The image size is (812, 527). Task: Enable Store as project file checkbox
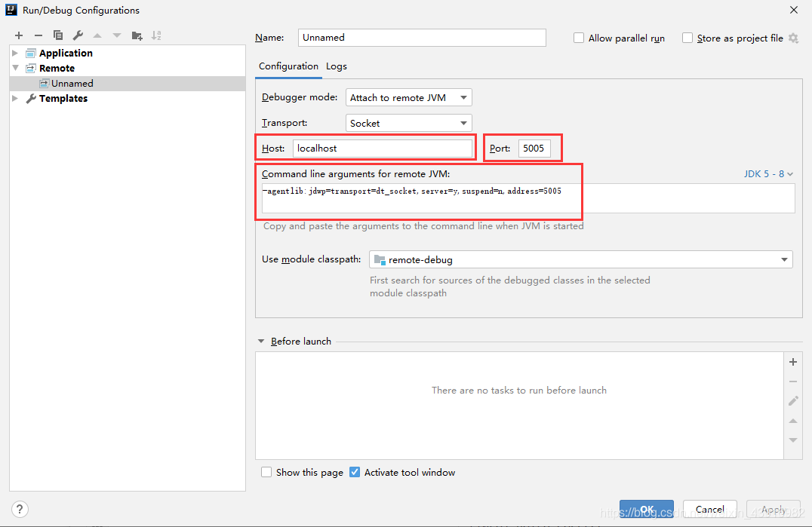tap(687, 38)
